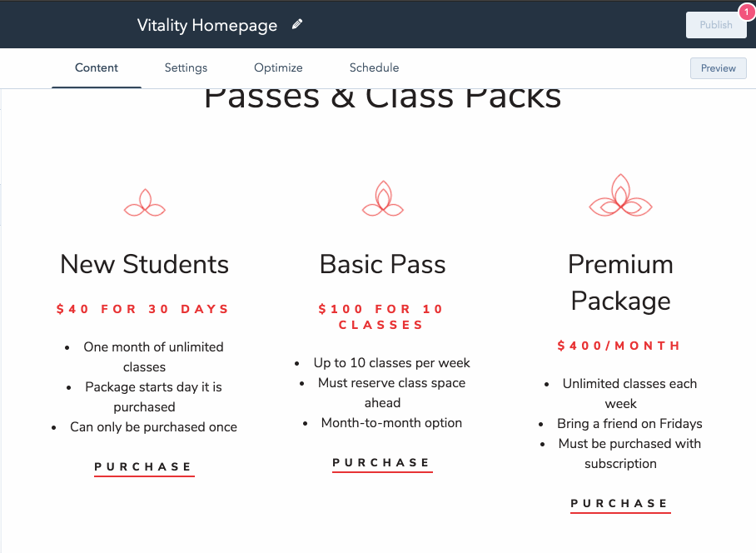Select the Premium Package lotus icon
Viewport: 756px width, 553px height.
pyautogui.click(x=620, y=195)
